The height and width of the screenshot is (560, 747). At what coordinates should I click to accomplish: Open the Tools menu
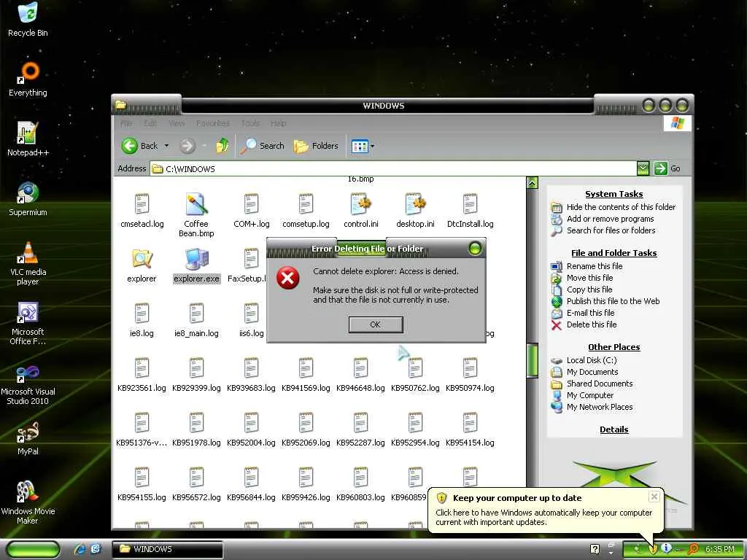pos(250,123)
